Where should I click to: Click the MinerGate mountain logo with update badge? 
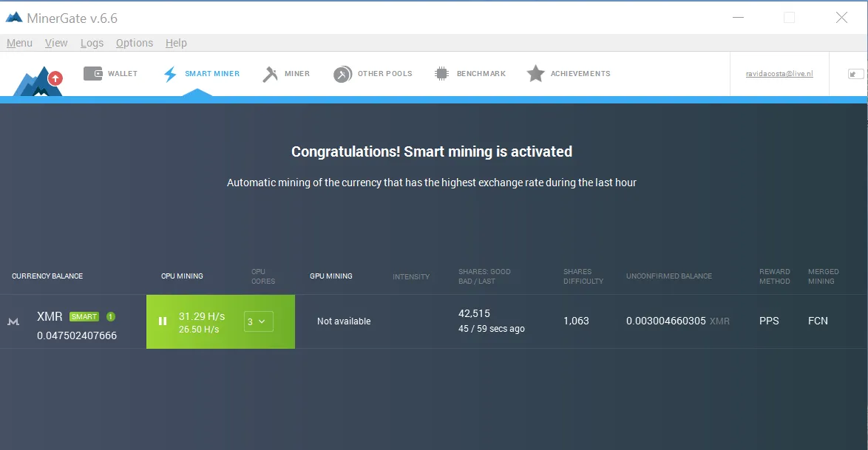pyautogui.click(x=38, y=81)
